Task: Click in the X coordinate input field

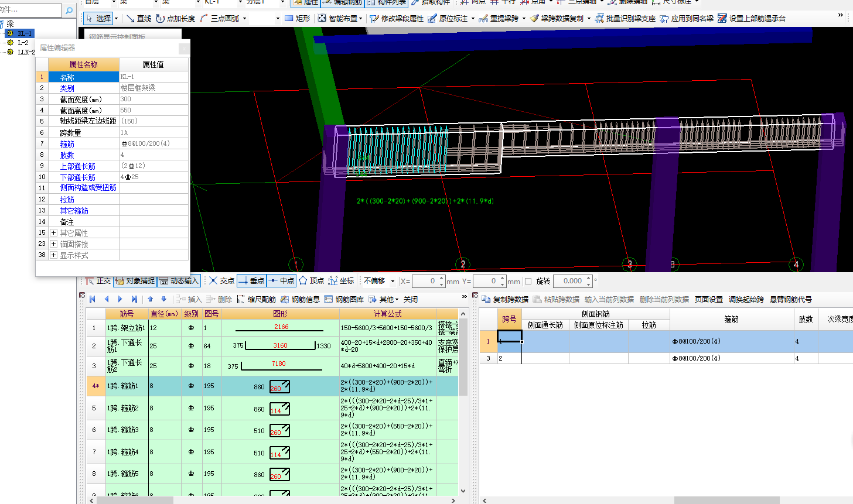Action: click(x=425, y=281)
